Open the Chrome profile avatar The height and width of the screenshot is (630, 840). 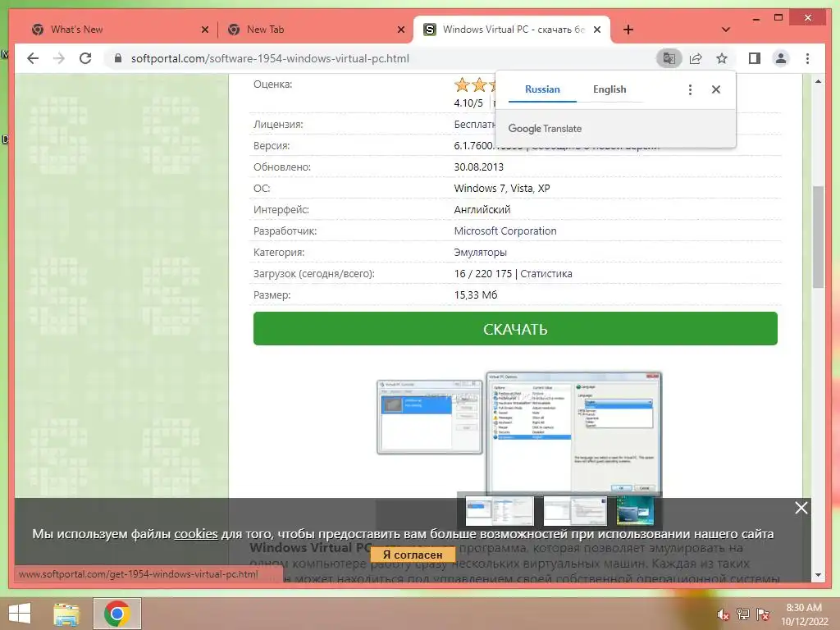click(x=781, y=58)
